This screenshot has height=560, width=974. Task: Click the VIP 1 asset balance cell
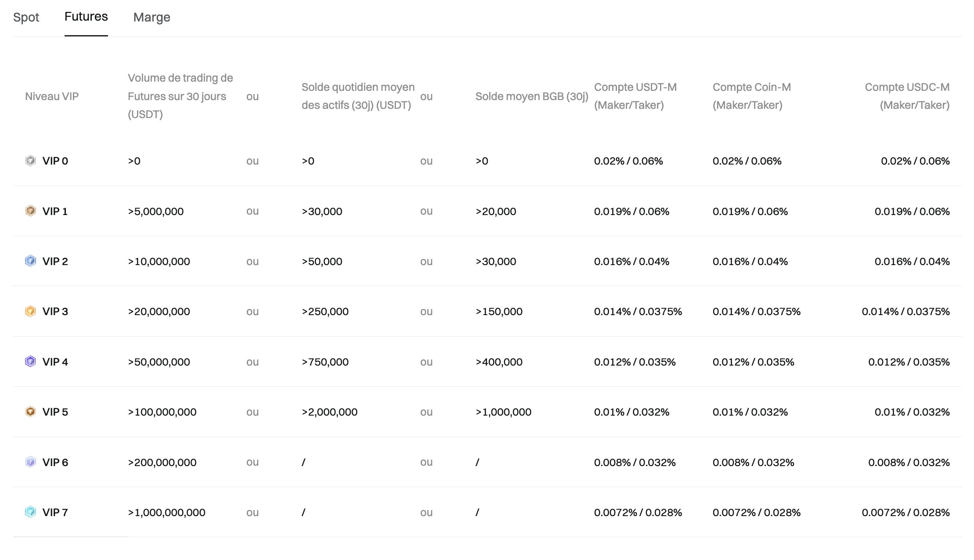pos(322,212)
